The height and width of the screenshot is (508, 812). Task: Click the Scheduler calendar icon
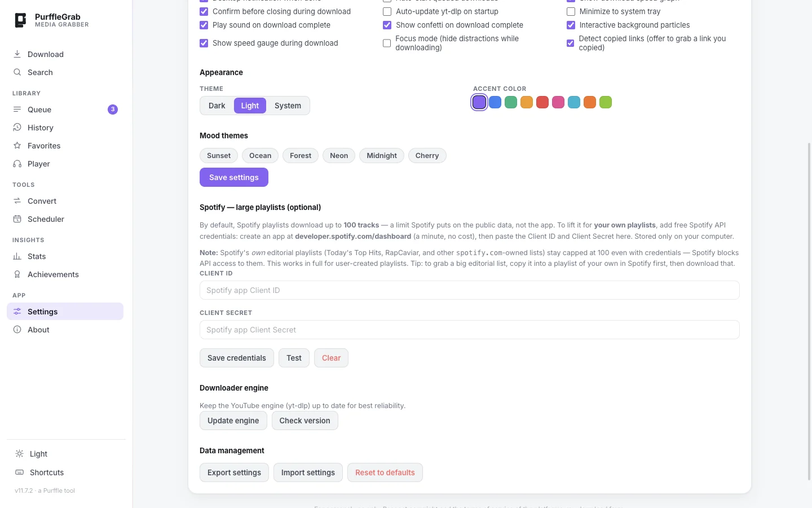17,219
